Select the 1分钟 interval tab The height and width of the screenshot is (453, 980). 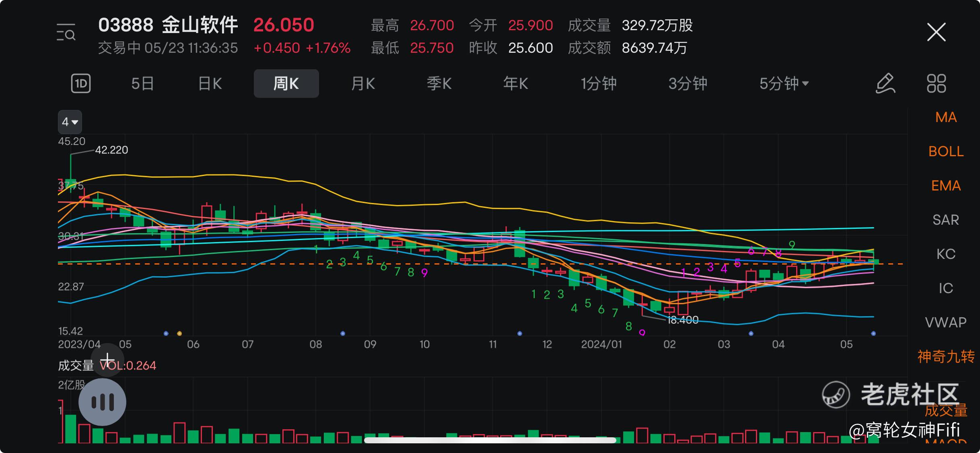[598, 83]
